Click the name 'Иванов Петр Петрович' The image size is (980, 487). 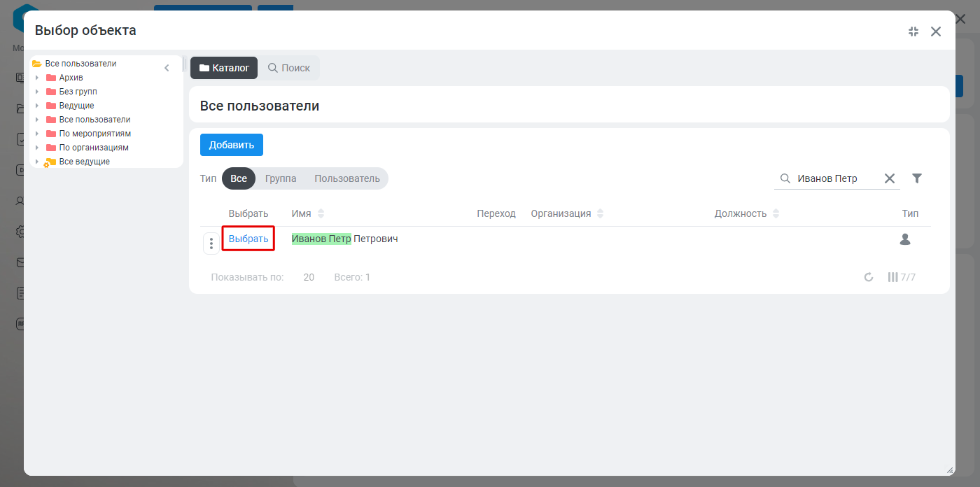[x=344, y=239]
